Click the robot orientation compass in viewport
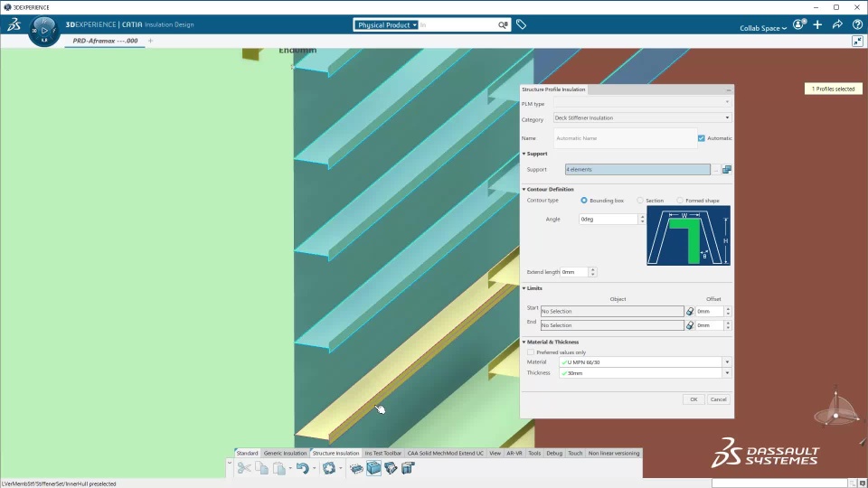 835,408
